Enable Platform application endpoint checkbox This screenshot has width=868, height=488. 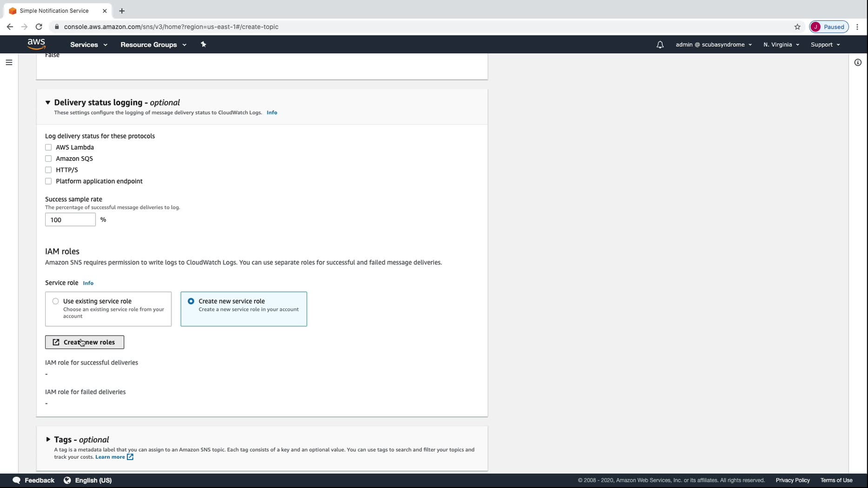coord(48,181)
